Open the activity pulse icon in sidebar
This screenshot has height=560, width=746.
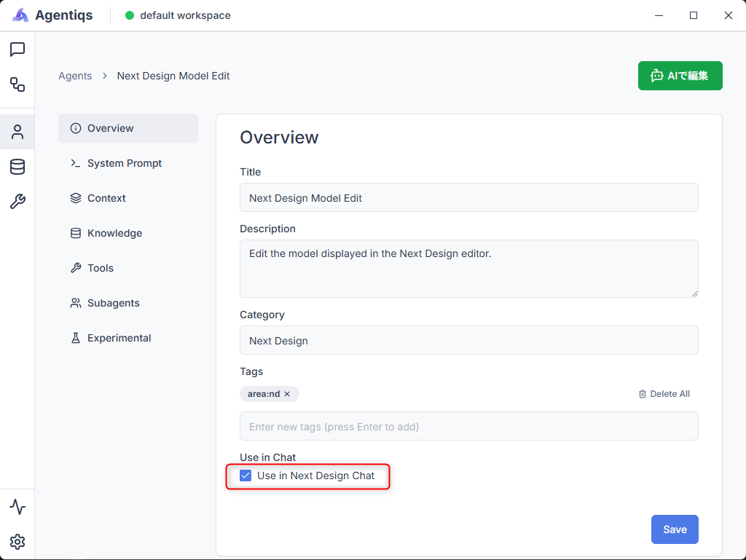[17, 507]
